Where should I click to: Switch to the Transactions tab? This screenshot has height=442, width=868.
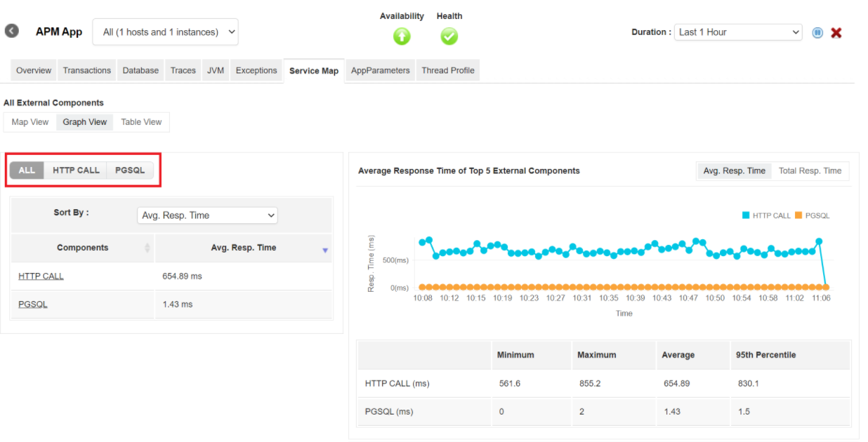pos(87,70)
